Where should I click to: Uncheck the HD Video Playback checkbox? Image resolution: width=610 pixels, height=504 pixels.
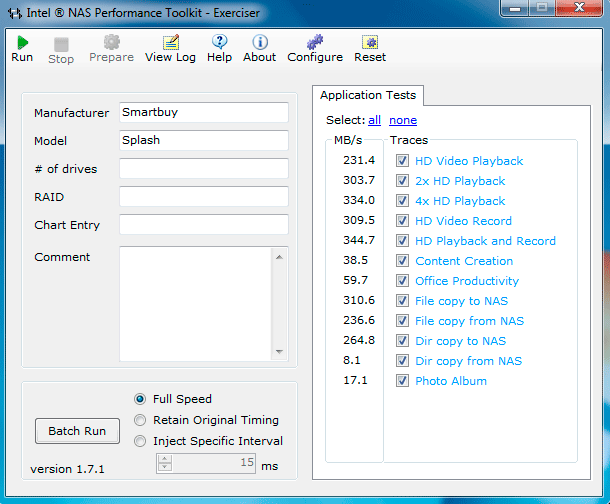tap(402, 161)
